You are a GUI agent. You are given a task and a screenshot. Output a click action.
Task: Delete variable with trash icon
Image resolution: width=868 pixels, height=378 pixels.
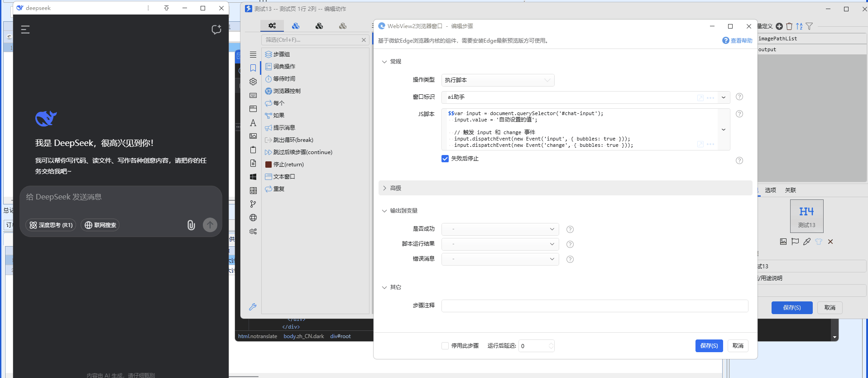[789, 26]
